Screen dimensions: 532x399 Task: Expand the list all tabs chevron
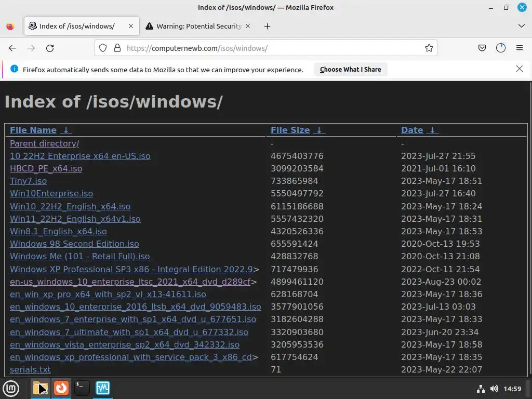[x=522, y=26]
